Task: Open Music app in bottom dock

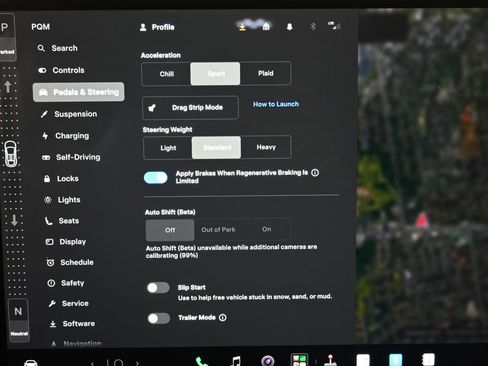Action: [x=236, y=361]
